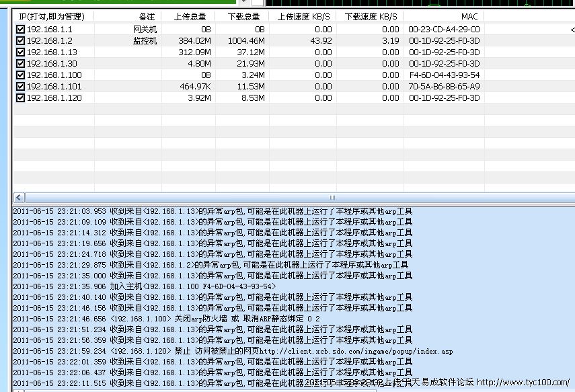
Task: Select the log entry mentioning client.xcb.sdo.com
Action: [x=233, y=351]
